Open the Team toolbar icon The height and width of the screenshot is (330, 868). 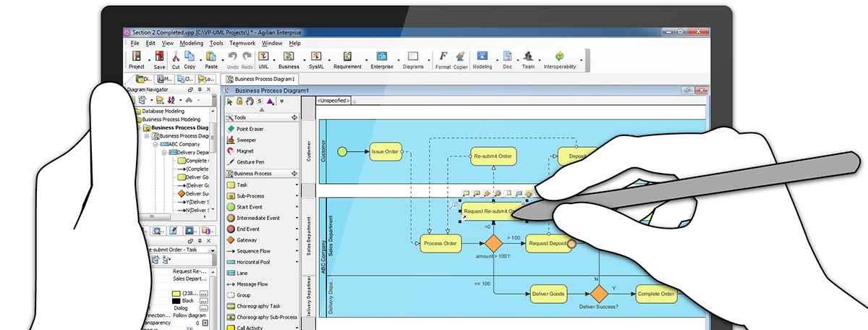coord(528,59)
